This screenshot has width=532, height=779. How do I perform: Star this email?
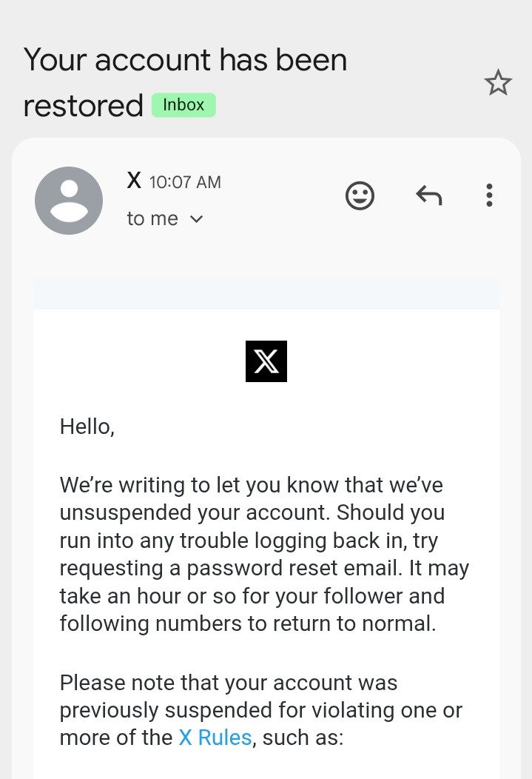click(x=498, y=82)
